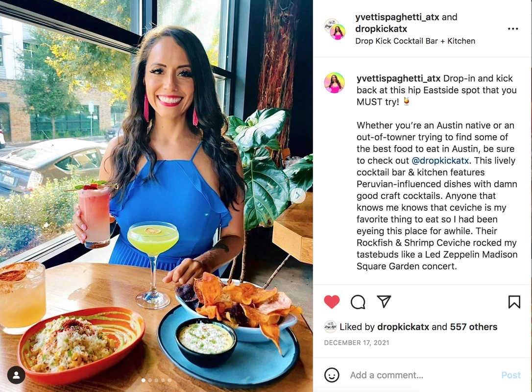
Task: Open three-dot more options menu
Action: [x=513, y=29]
